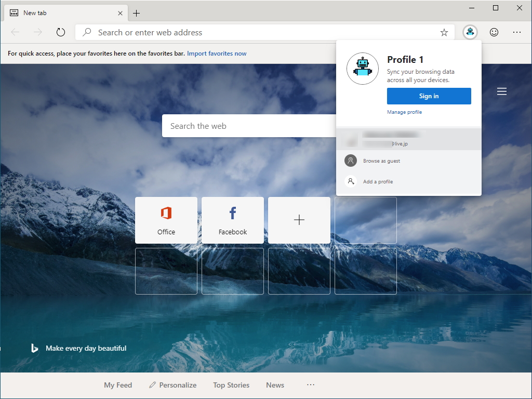Open the page layout hamburger menu
This screenshot has height=399, width=532.
pyautogui.click(x=502, y=91)
